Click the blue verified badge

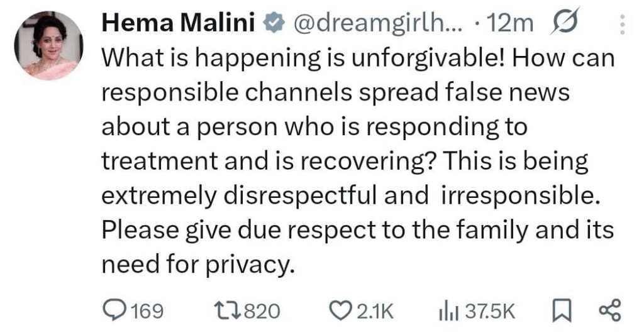[270, 24]
